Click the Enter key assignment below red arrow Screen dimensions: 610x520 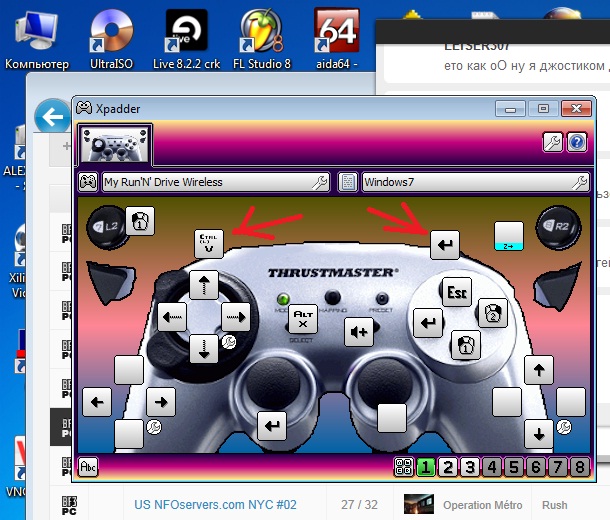tap(445, 245)
